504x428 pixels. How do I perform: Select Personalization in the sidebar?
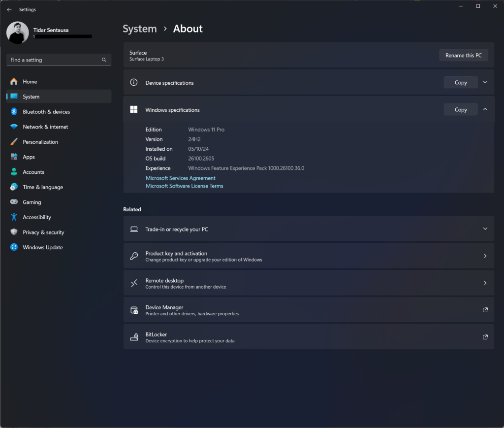point(59,142)
